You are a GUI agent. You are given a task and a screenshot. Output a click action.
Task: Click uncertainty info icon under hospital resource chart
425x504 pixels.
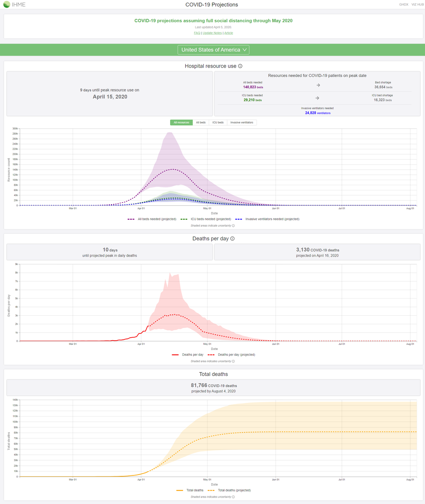pos(233,226)
